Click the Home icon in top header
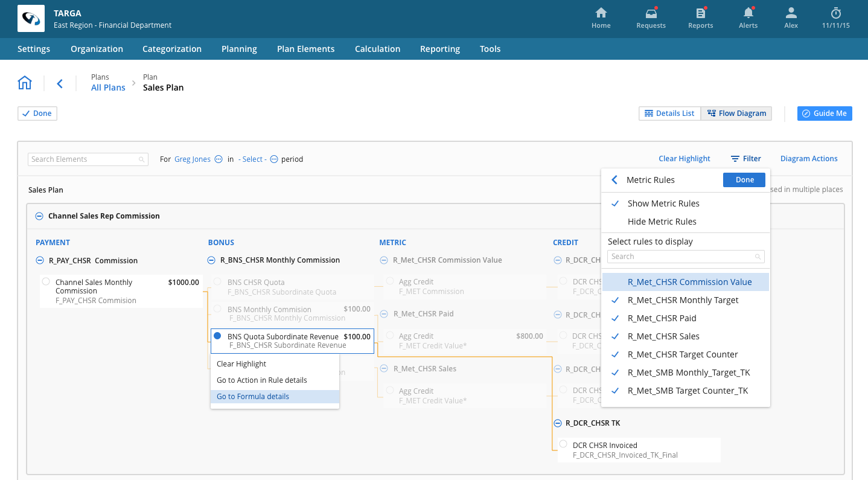The height and width of the screenshot is (480, 868). click(x=601, y=14)
